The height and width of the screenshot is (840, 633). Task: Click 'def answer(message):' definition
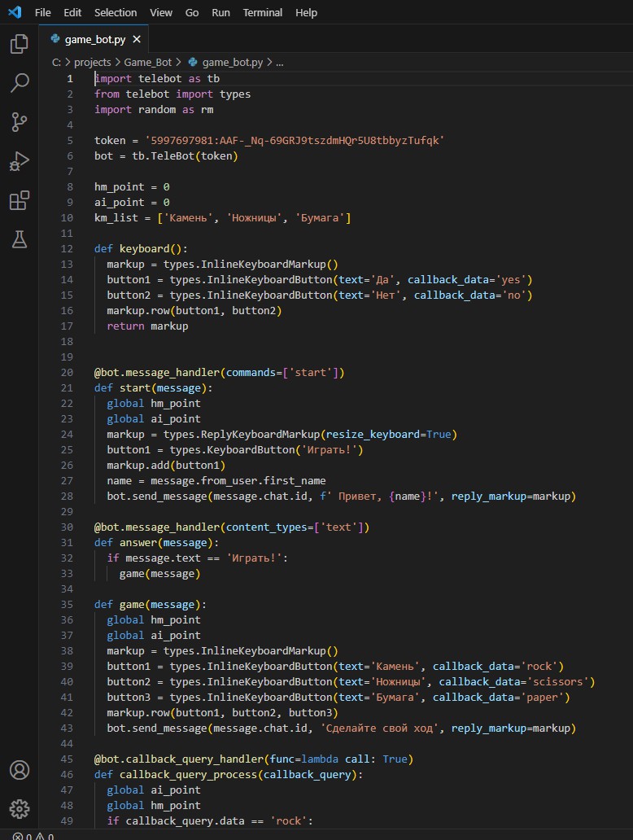(x=156, y=543)
